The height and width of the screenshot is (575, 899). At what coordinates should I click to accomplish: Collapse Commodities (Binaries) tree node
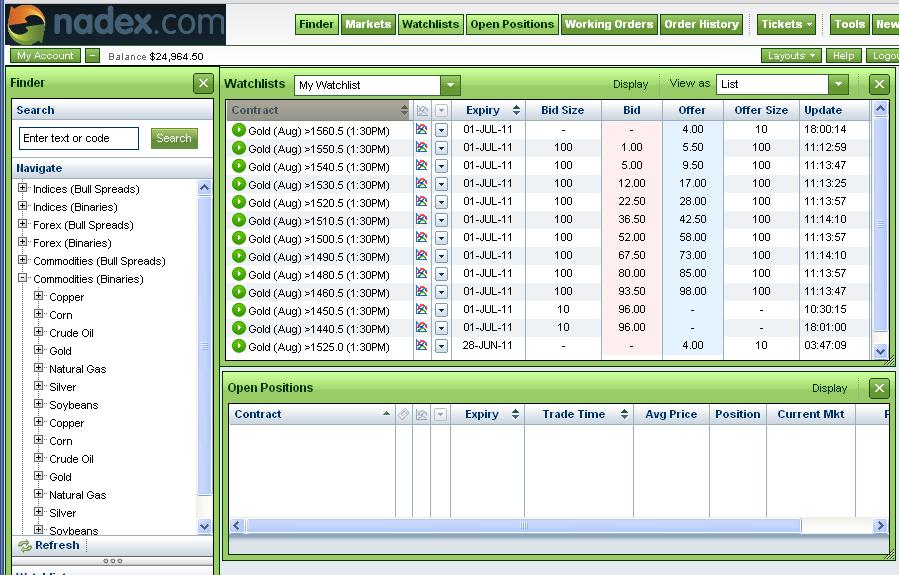pos(23,278)
